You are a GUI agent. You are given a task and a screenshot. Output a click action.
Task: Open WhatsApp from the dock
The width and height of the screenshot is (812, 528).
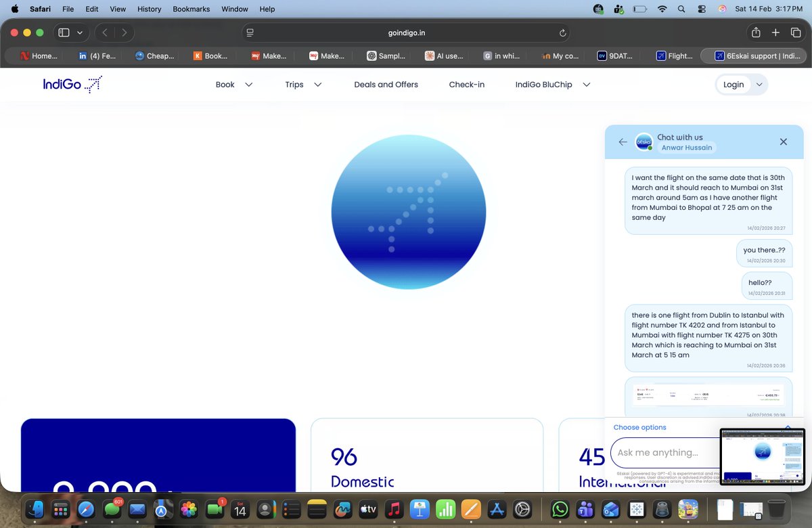[560, 509]
